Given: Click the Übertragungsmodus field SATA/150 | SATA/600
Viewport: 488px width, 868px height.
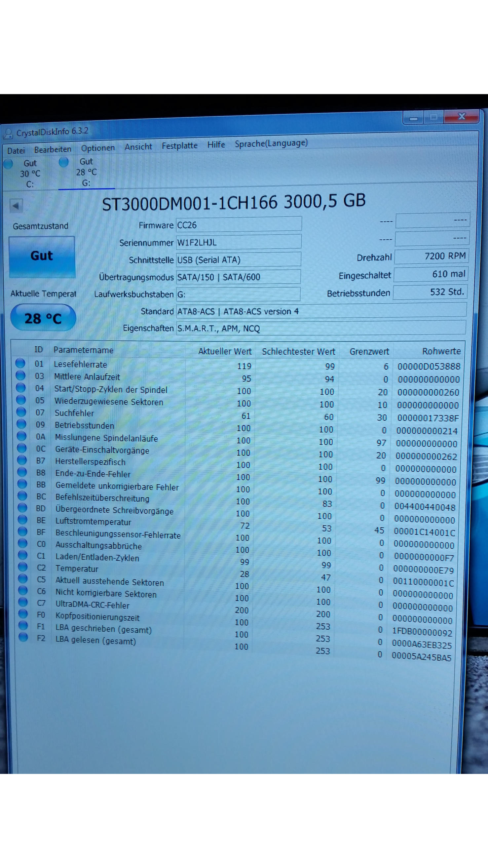Looking at the screenshot, I should pos(238,277).
